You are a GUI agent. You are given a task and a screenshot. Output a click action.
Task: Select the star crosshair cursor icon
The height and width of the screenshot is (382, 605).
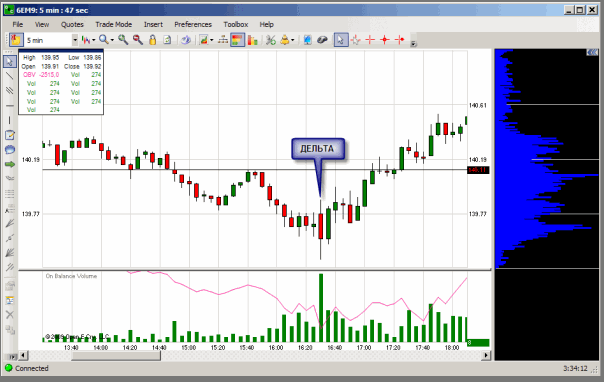tap(356, 40)
